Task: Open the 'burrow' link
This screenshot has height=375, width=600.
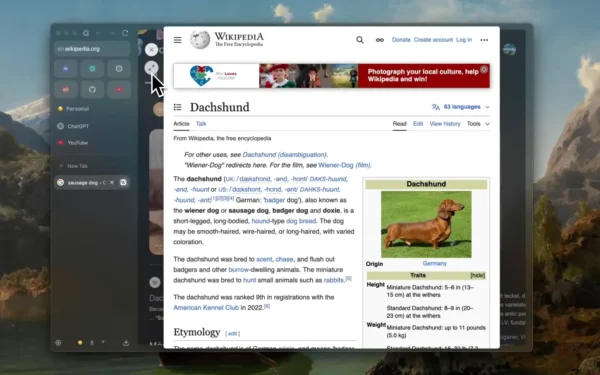Action: [238, 269]
